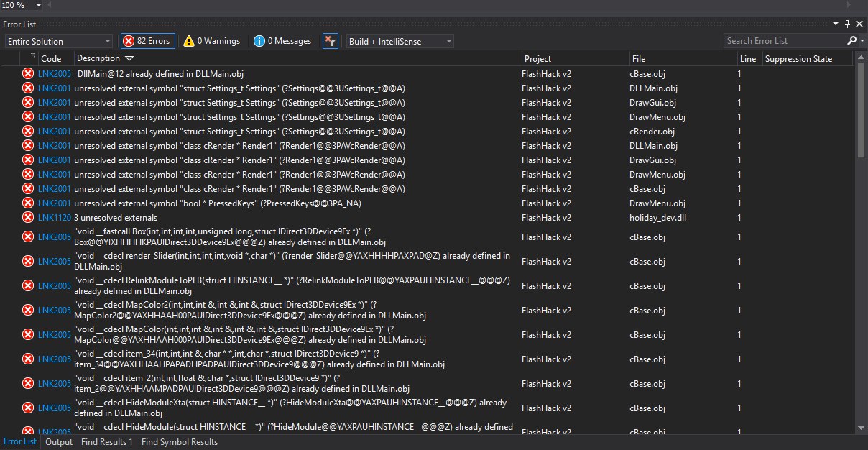Select the Settings error row for DrawGui.obj
868x450 pixels.
tap(438, 102)
